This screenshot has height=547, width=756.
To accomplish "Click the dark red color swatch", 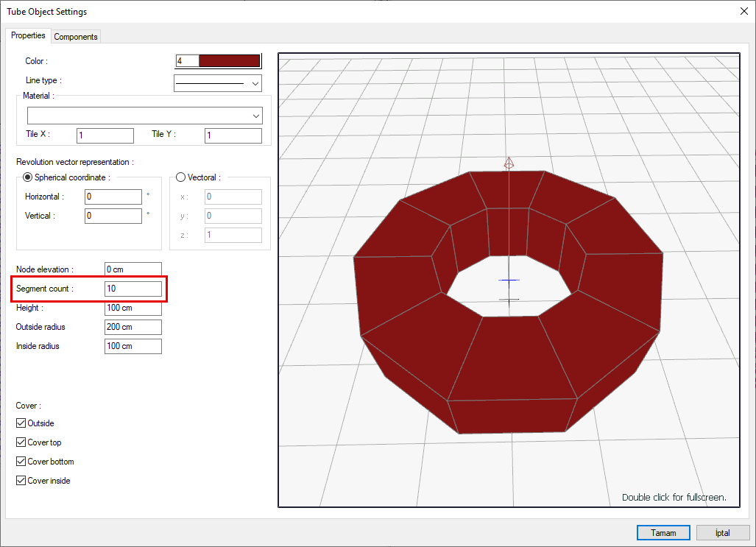I will click(229, 61).
